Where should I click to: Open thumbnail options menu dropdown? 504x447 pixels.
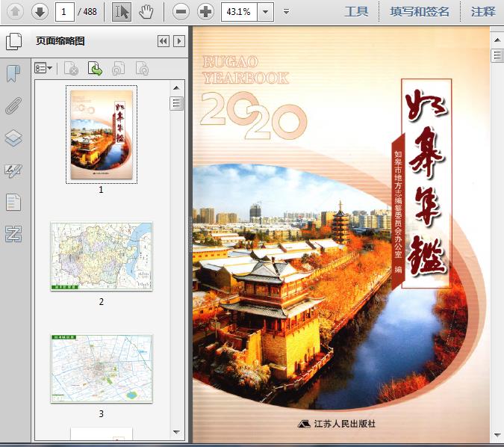pyautogui.click(x=43, y=68)
